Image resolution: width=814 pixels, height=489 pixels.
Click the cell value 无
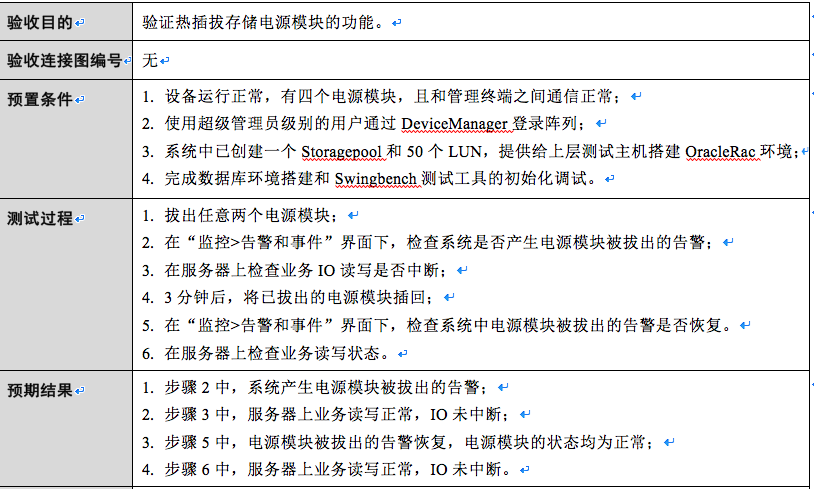coord(150,60)
